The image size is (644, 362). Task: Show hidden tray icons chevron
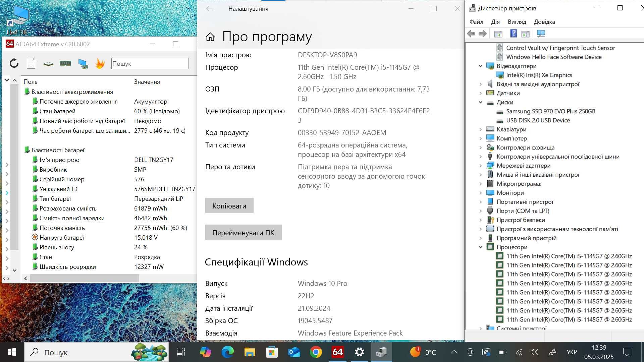coord(454,352)
